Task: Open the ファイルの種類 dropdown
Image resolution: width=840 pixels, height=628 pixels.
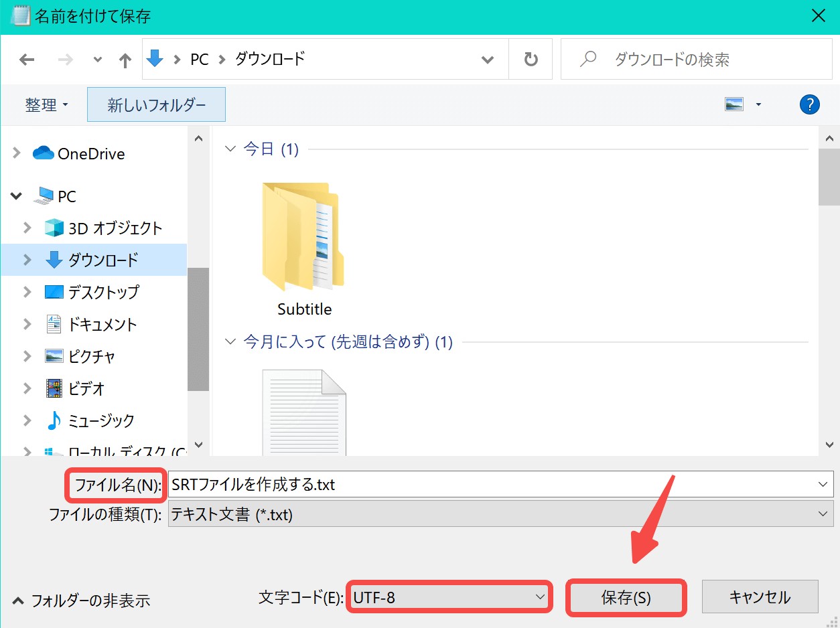Action: [500, 514]
